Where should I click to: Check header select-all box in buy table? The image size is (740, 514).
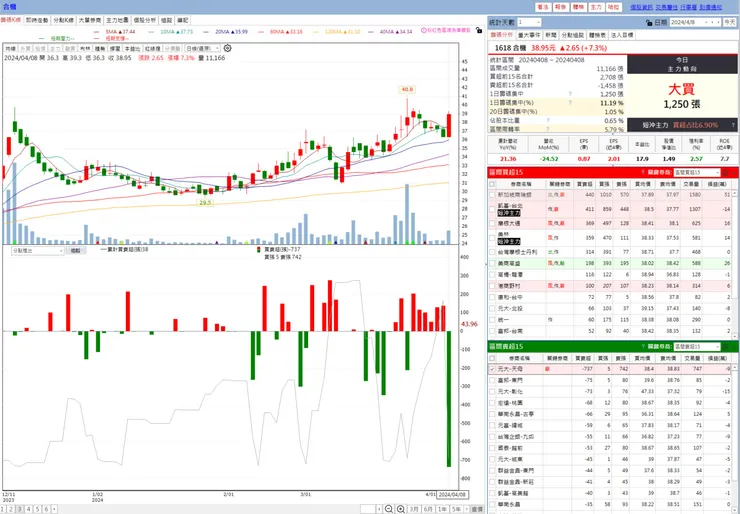pyautogui.click(x=492, y=184)
